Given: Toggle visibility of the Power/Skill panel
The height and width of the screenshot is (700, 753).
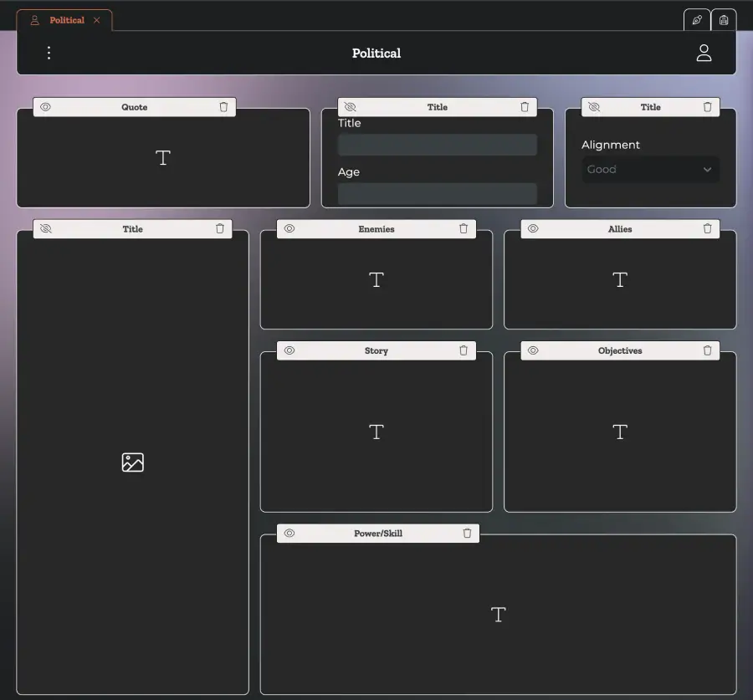Looking at the screenshot, I should click(289, 533).
